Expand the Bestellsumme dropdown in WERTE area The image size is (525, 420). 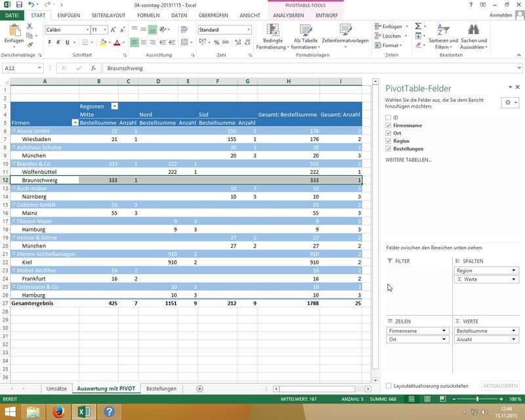[x=514, y=331]
